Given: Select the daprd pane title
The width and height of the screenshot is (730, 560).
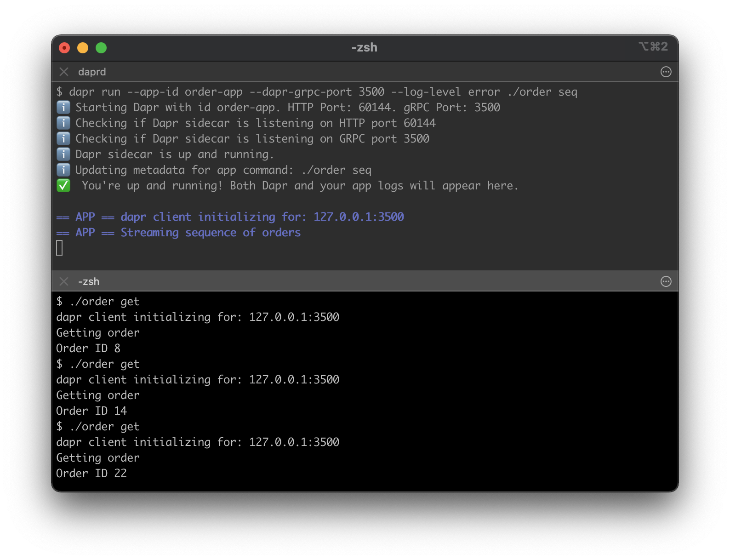Looking at the screenshot, I should tap(92, 72).
